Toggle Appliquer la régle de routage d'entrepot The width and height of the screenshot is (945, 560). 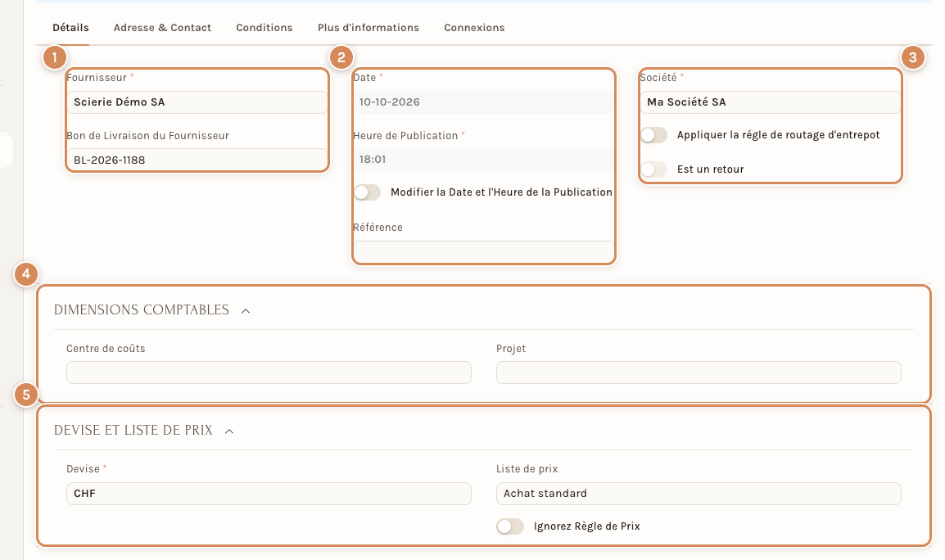coord(654,135)
